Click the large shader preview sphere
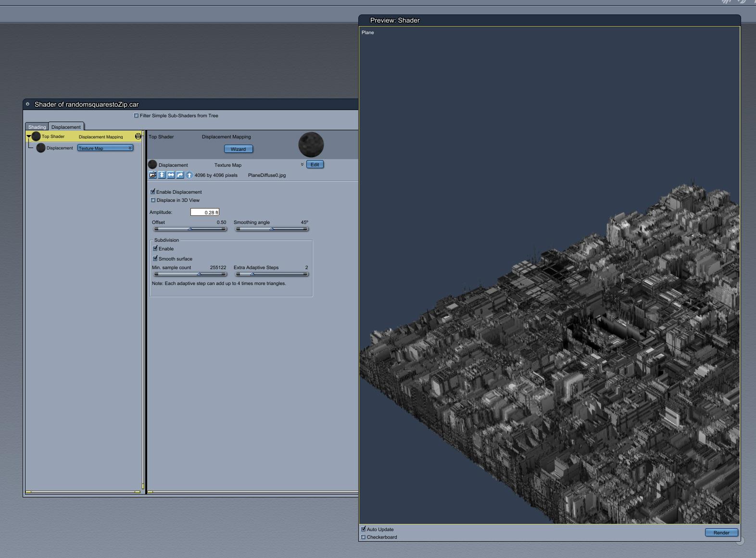Image resolution: width=756 pixels, height=558 pixels. (311, 145)
